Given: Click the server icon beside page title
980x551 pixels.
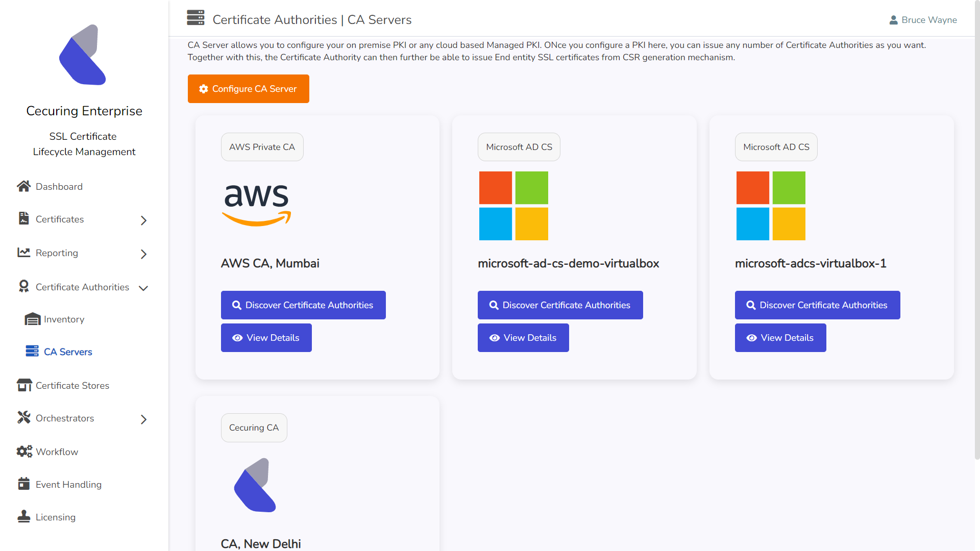Looking at the screenshot, I should pos(195,18).
